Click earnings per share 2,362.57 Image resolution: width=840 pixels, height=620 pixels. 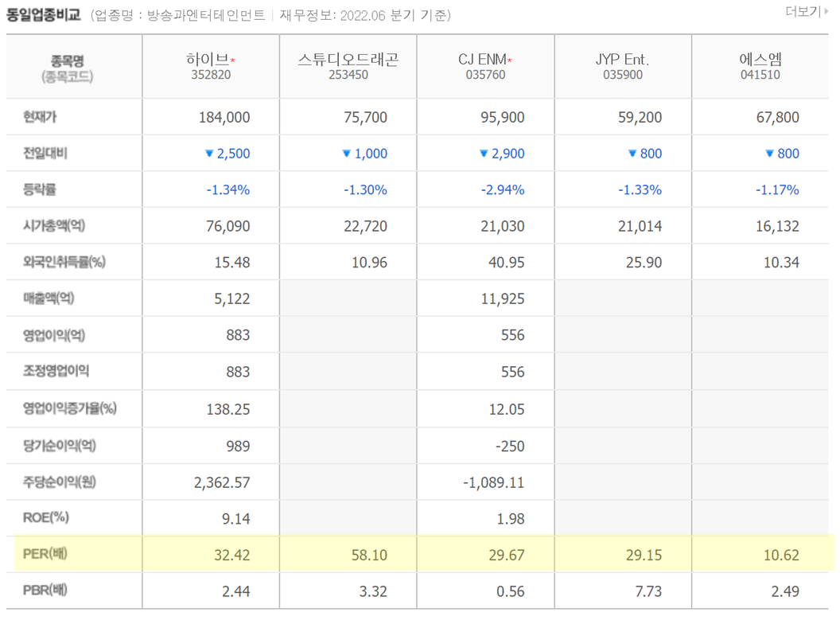pos(222,483)
